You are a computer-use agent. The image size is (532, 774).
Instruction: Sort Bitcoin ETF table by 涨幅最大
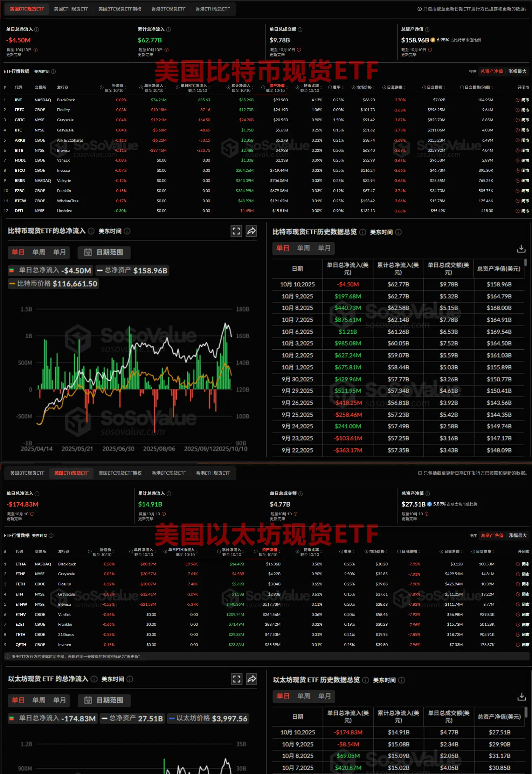pyautogui.click(x=517, y=72)
